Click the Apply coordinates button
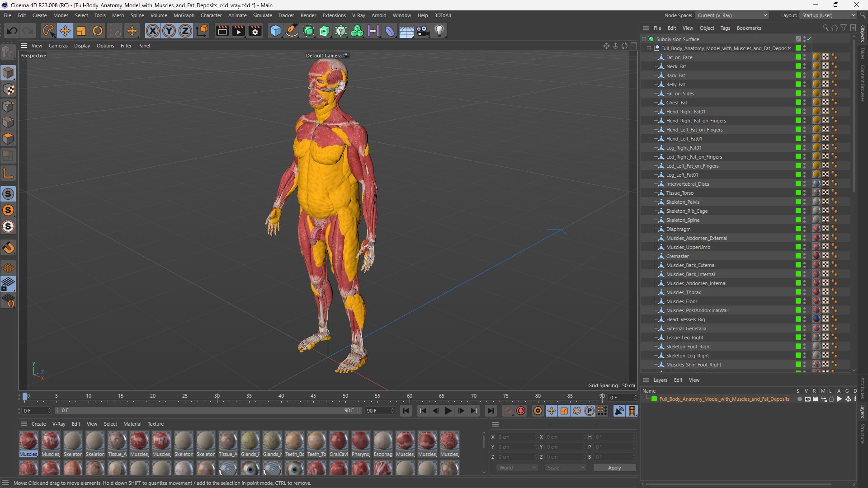 point(614,468)
